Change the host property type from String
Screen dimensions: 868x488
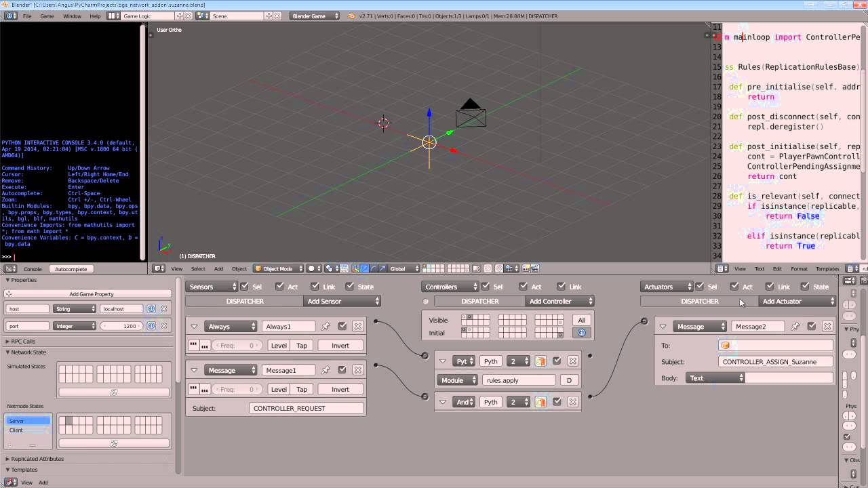(x=75, y=308)
